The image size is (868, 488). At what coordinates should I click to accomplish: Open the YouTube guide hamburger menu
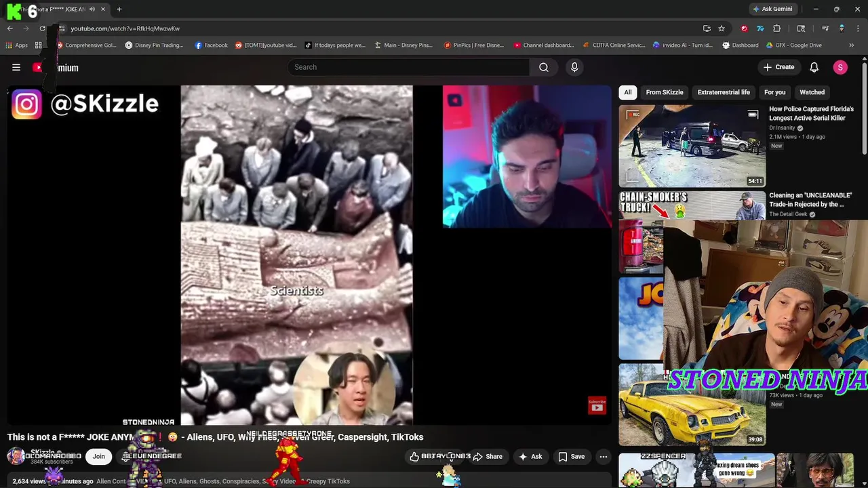[x=16, y=67]
